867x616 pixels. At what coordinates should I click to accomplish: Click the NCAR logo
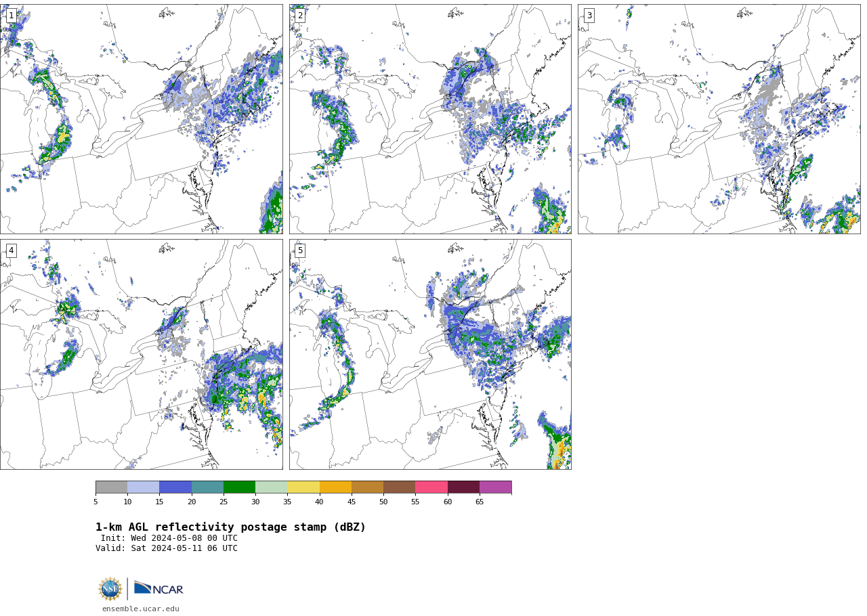[158, 588]
